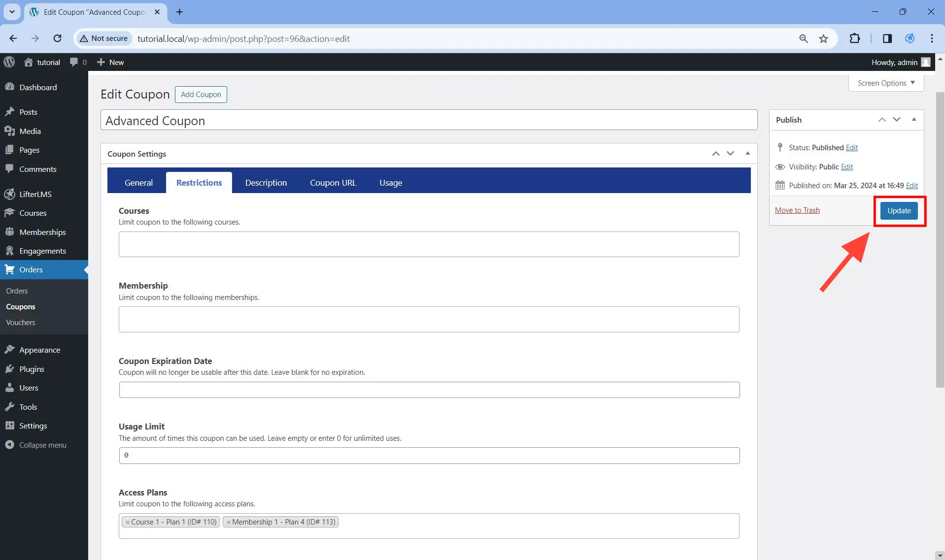945x560 pixels.
Task: Click the Orders cart menu item
Action: click(x=44, y=269)
